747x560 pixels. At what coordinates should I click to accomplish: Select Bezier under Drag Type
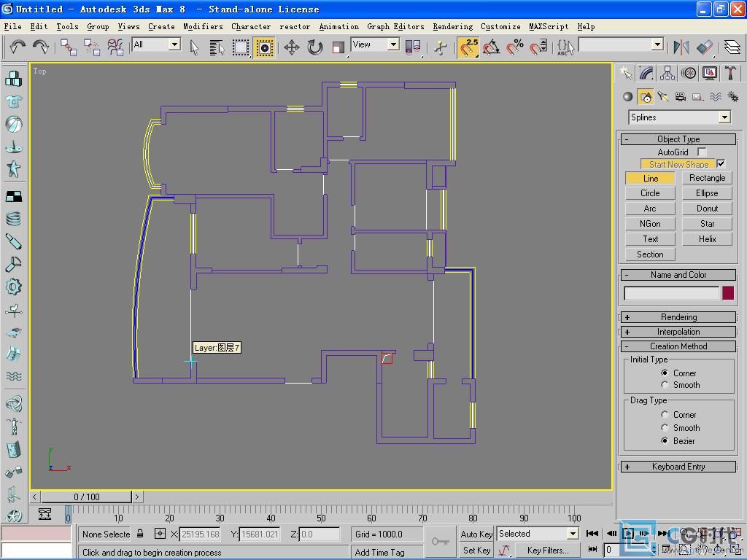[x=665, y=441]
